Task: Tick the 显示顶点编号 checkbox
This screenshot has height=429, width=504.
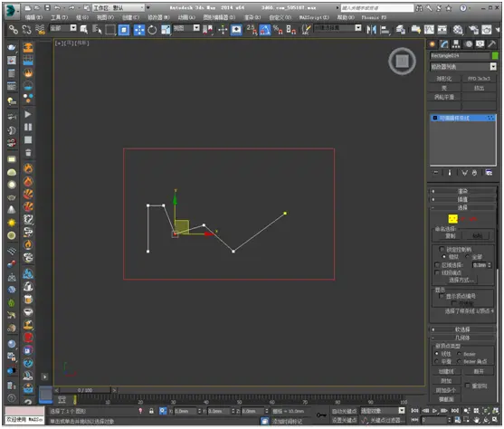Action: pos(442,296)
